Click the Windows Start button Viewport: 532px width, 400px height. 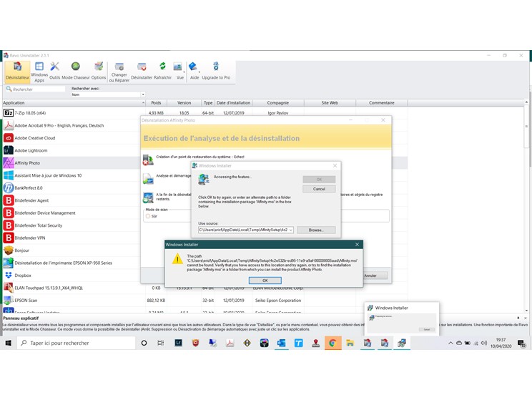9,343
